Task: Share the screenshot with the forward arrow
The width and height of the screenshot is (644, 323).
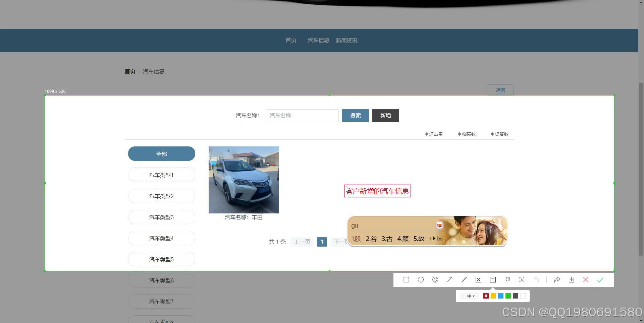Action: (557, 280)
